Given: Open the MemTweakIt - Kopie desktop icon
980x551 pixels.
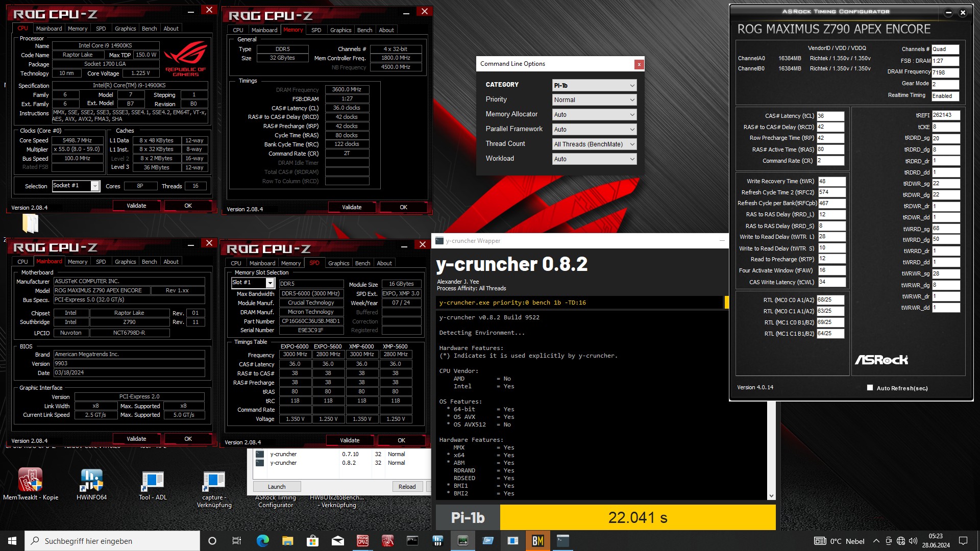Looking at the screenshot, I should (x=31, y=483).
